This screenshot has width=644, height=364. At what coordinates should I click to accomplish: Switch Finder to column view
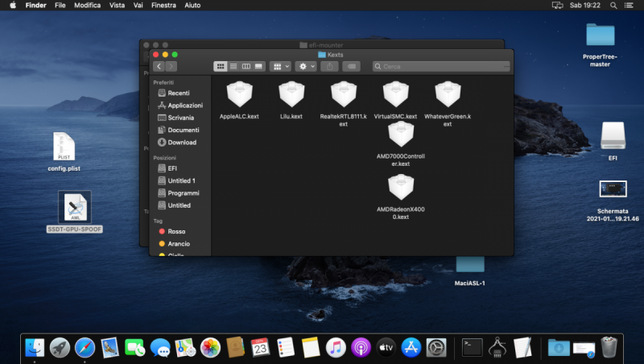(246, 66)
